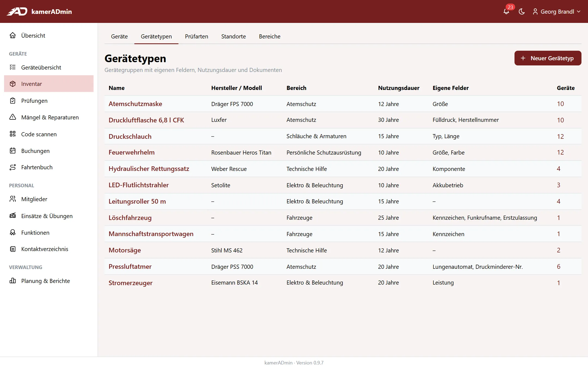Open the Löschfahrzeug device type

130,218
